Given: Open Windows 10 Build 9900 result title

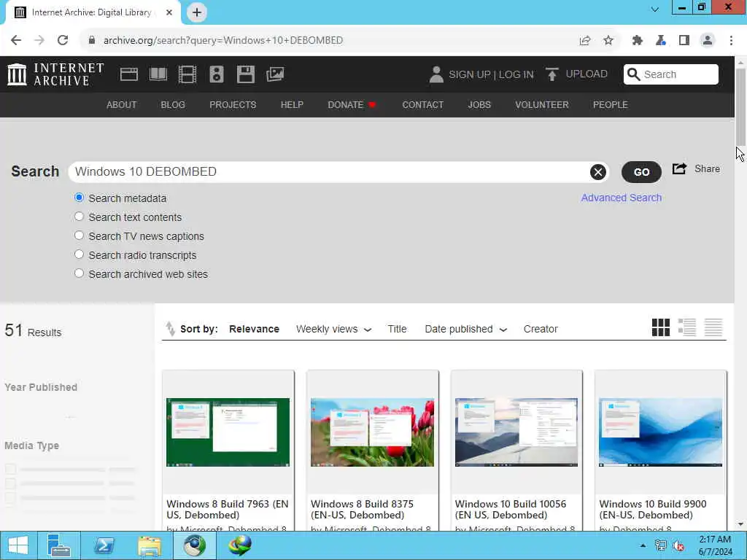Looking at the screenshot, I should pos(653,509).
